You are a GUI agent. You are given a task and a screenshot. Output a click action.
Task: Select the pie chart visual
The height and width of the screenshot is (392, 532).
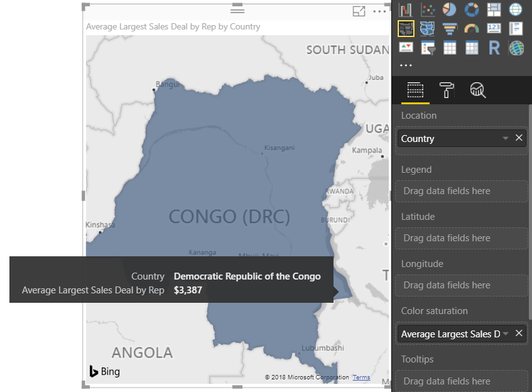click(450, 9)
